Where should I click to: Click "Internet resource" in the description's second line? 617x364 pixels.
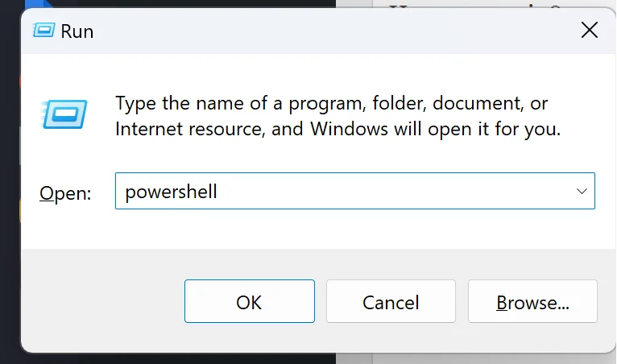184,128
